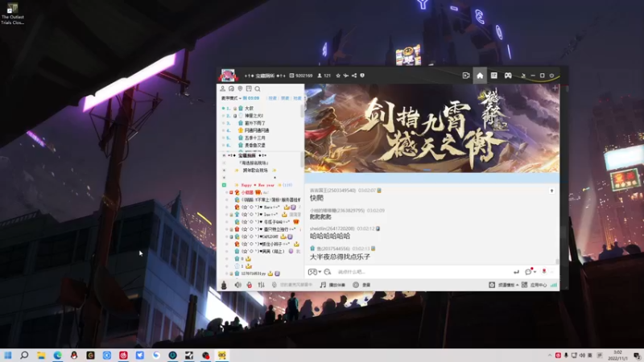Viewport: 644px width, 362px height.
Task: Open The Outlast Trials desktop shortcut
Action: click(13, 14)
